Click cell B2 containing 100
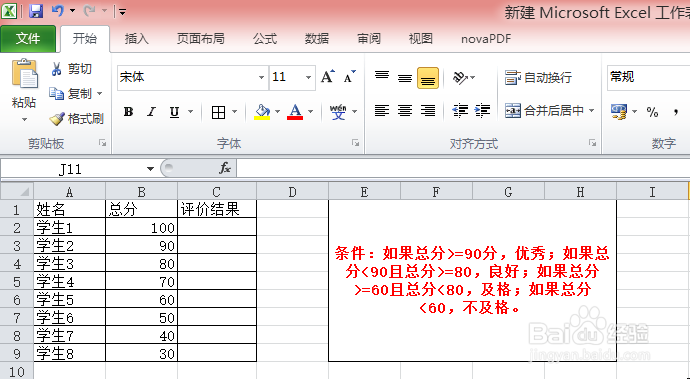 (x=141, y=228)
